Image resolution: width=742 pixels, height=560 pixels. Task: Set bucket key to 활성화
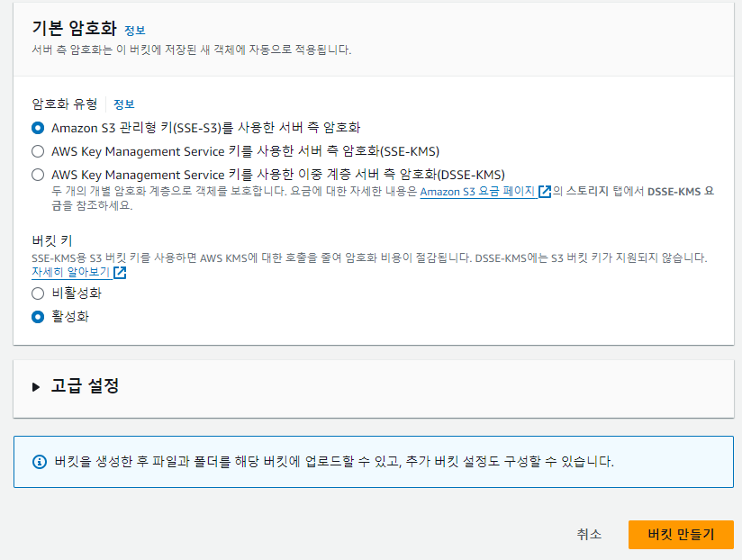[38, 316]
